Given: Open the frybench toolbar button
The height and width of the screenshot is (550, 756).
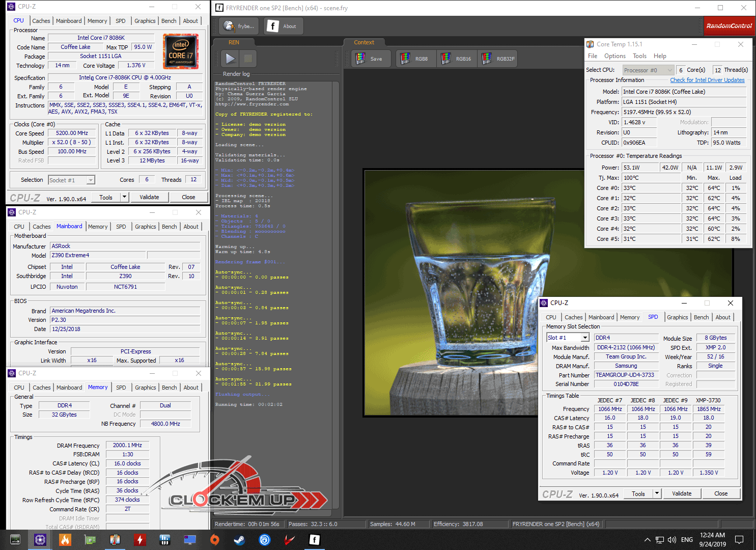Looking at the screenshot, I should (239, 26).
